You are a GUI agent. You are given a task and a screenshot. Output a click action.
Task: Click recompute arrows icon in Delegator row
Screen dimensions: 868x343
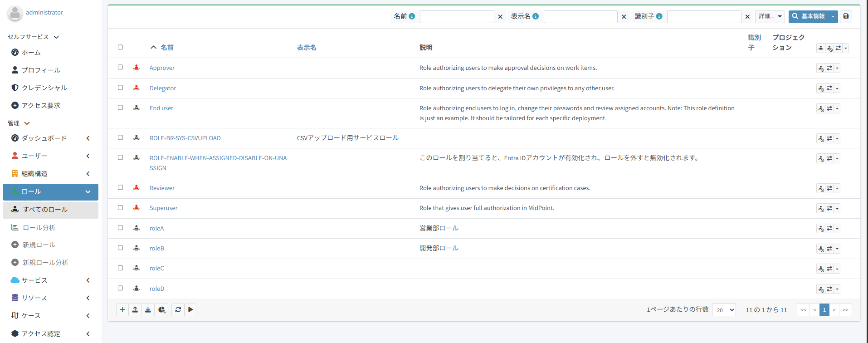pyautogui.click(x=829, y=88)
